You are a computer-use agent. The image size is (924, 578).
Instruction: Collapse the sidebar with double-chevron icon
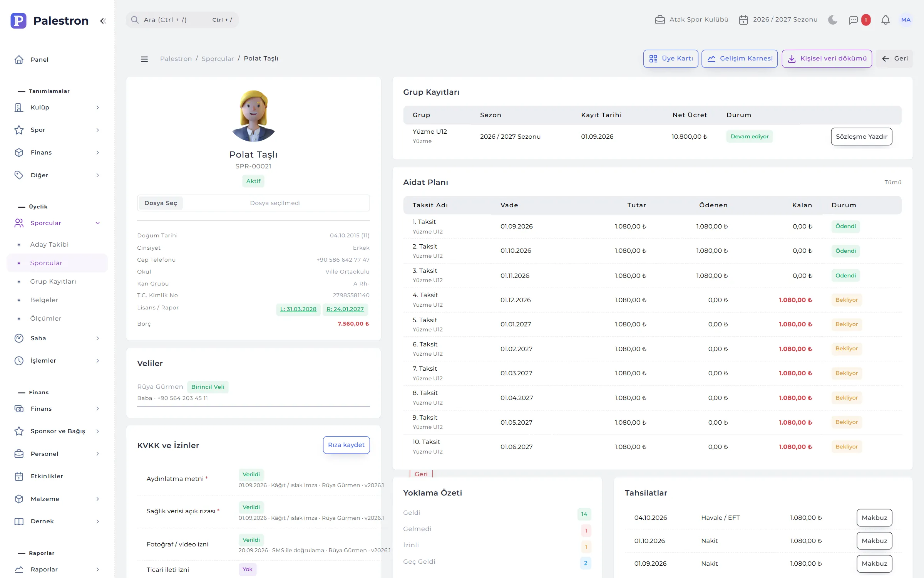pos(103,21)
